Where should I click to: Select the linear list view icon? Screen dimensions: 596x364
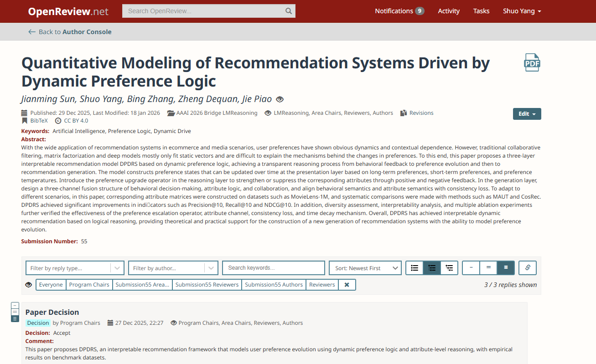point(415,268)
